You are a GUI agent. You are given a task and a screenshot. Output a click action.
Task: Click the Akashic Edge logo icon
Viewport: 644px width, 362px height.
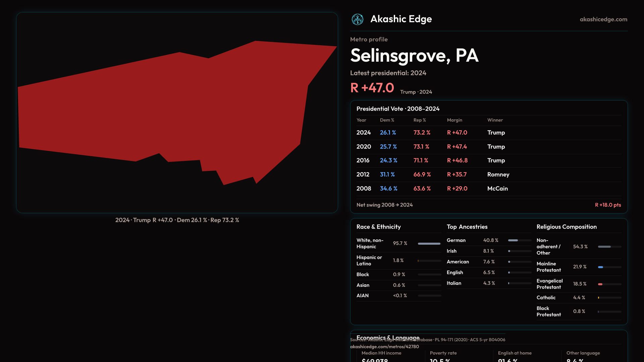[357, 19]
